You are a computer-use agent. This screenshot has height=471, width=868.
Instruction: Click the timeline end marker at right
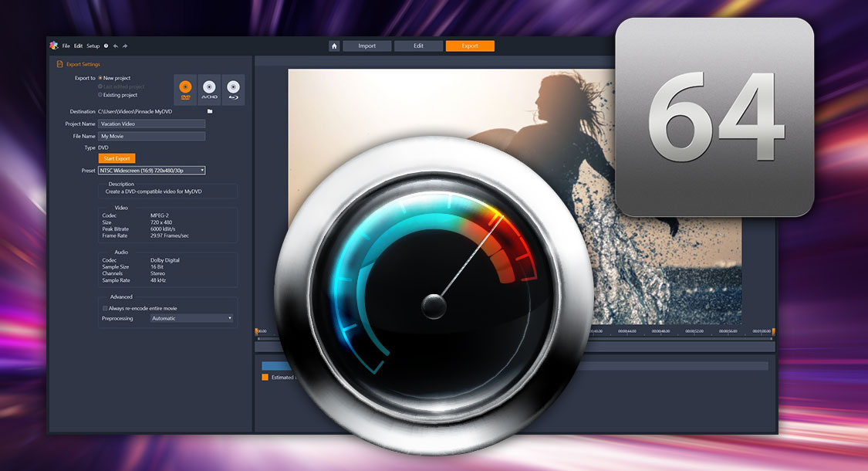pos(773,332)
